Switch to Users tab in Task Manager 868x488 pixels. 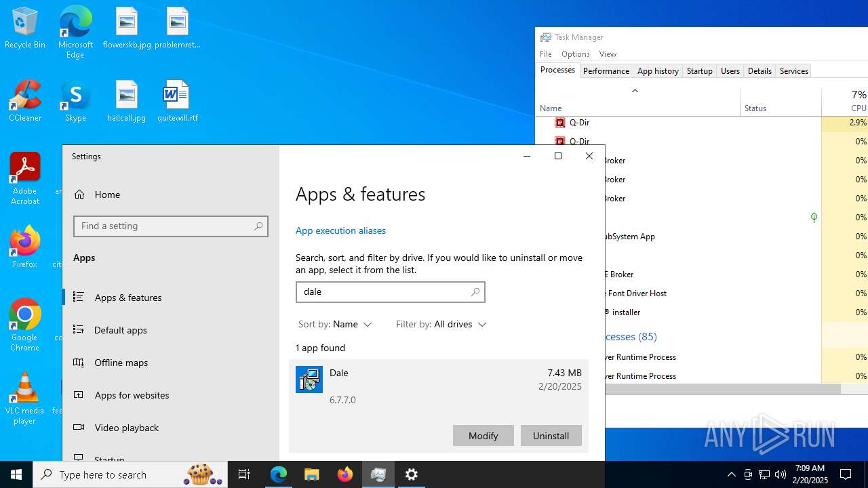point(730,71)
